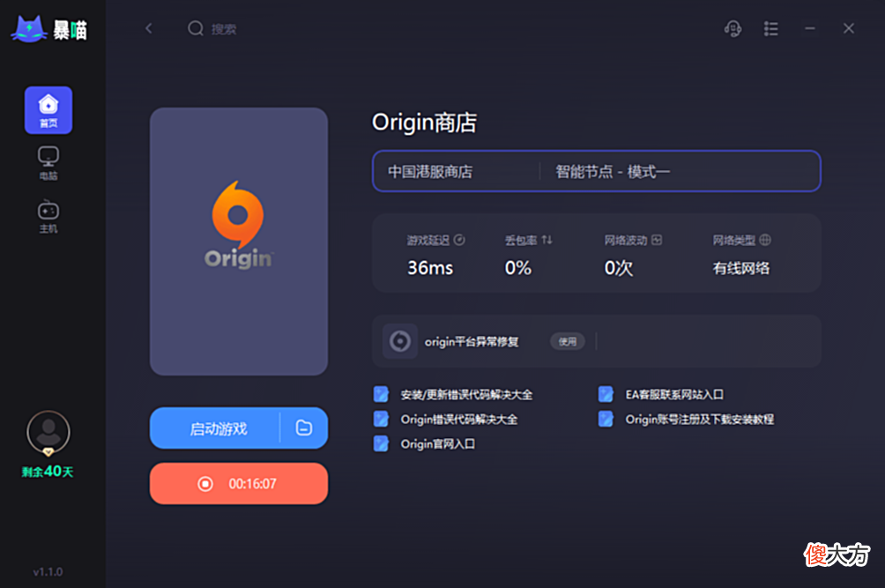Click the 36ms latency value

430,267
